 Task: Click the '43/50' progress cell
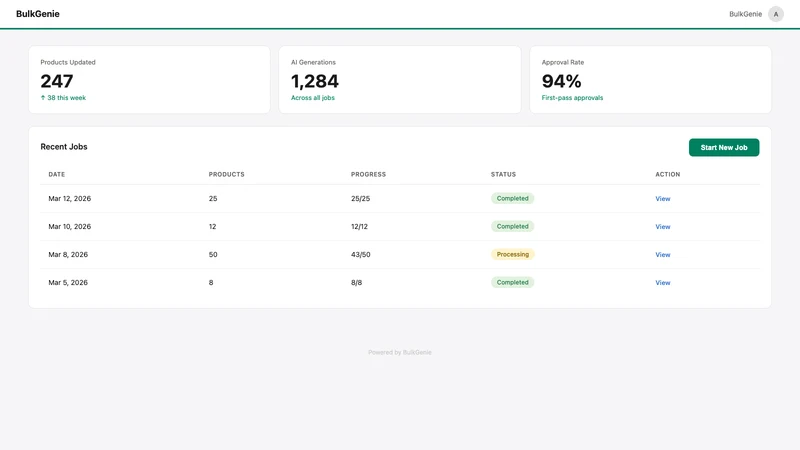(x=361, y=255)
